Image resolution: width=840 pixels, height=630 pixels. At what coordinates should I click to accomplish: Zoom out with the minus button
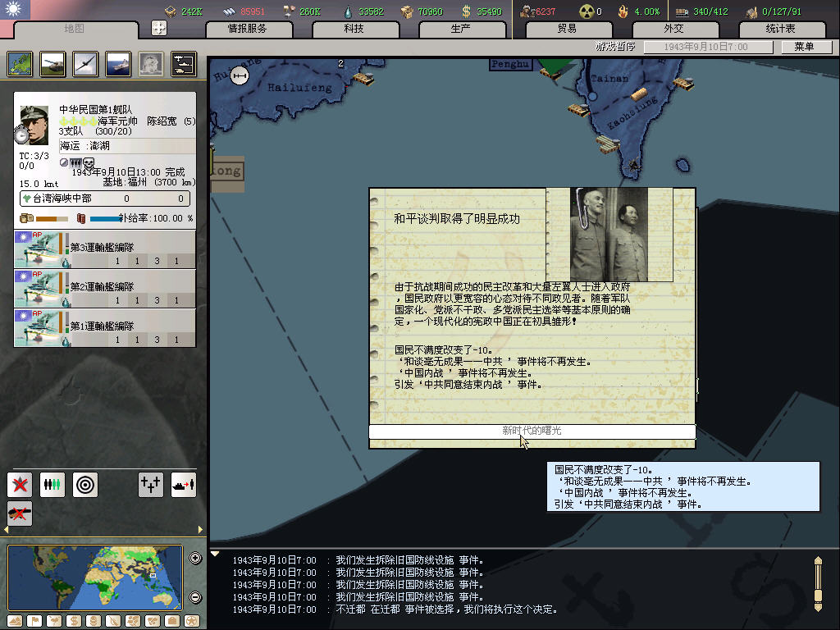coord(195,597)
